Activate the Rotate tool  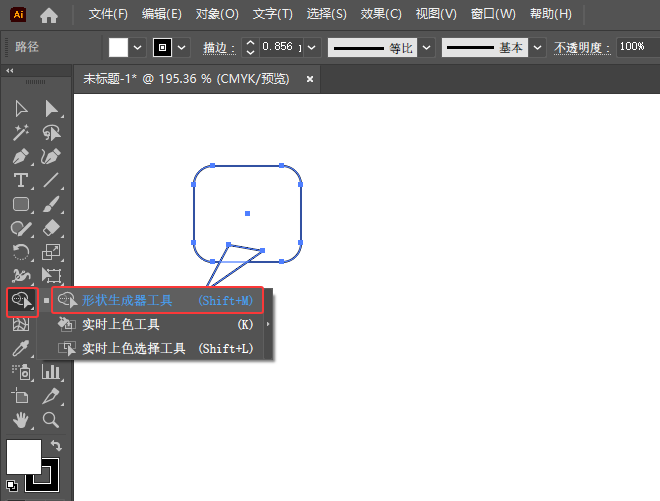click(x=21, y=252)
